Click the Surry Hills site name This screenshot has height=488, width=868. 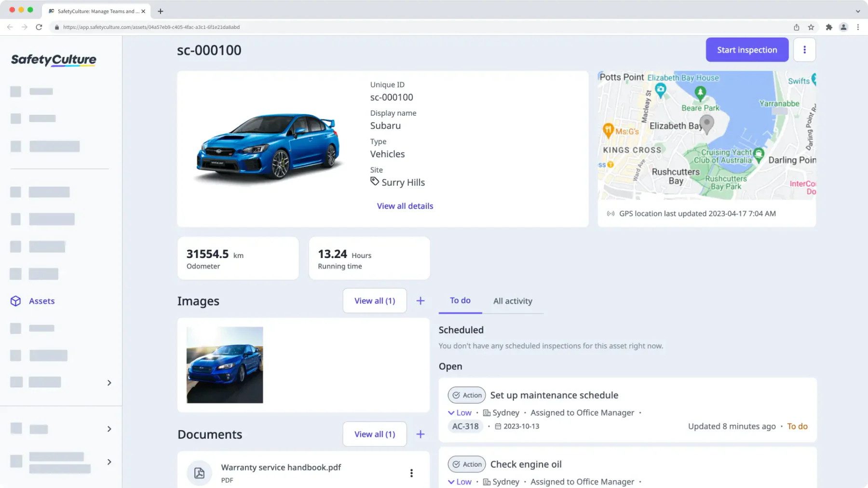403,182
